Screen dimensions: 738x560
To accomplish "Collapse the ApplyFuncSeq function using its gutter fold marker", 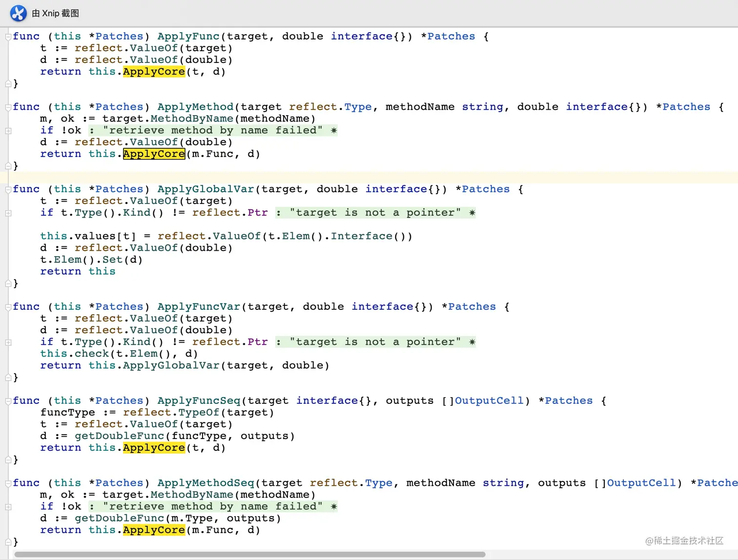I will (8, 401).
